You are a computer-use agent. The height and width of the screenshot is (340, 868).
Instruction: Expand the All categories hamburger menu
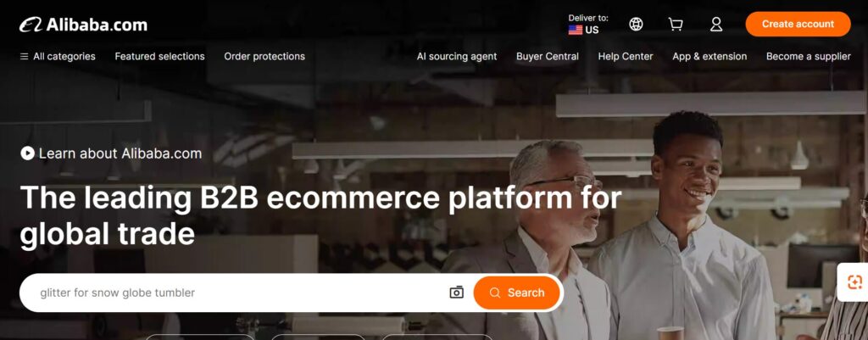(x=58, y=57)
